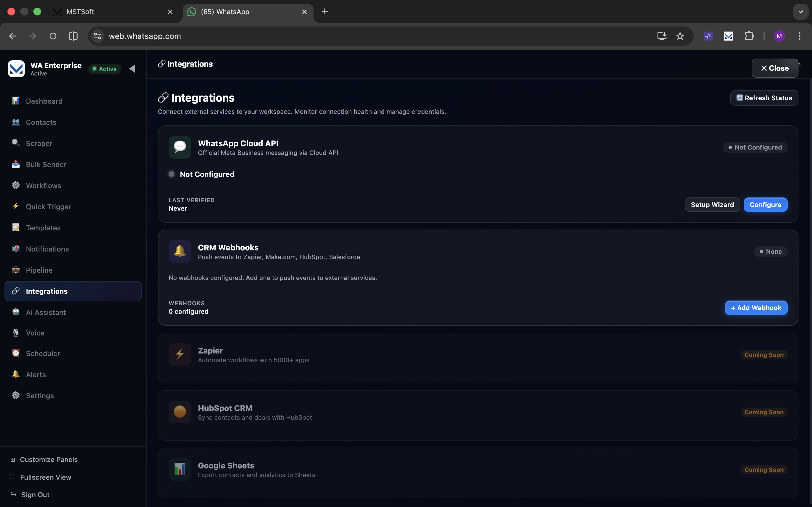Open Templates in the sidebar menu
The height and width of the screenshot is (507, 812).
tap(43, 228)
